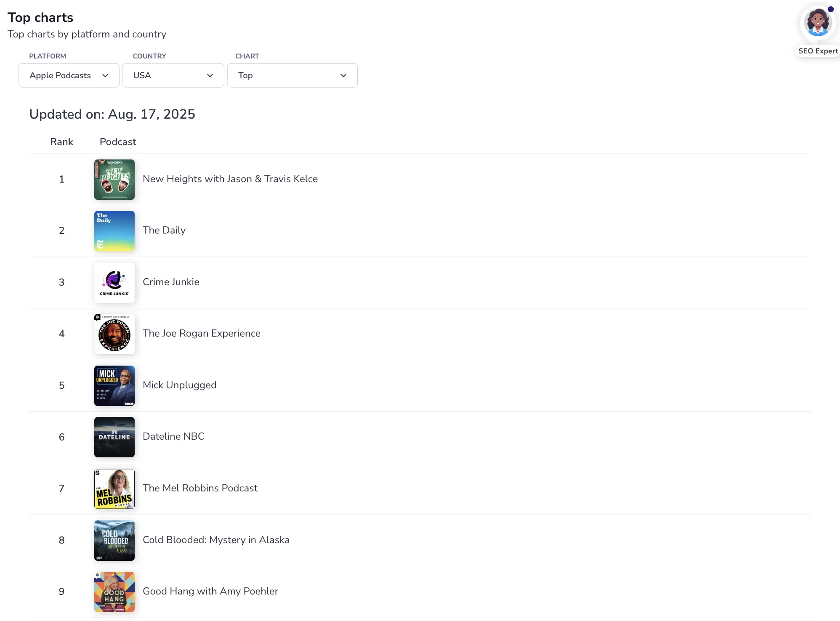Click The Daily podcast artwork
The image size is (840, 621).
(114, 231)
